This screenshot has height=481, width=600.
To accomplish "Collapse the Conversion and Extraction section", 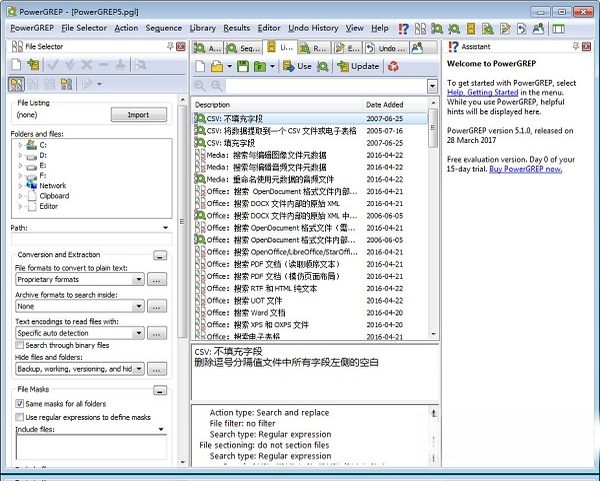I will tap(160, 255).
